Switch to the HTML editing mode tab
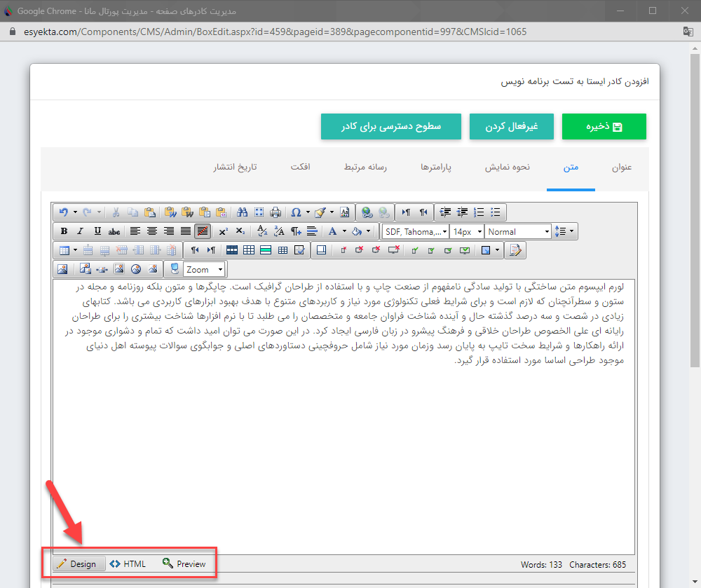The height and width of the screenshot is (588, 701). 128,563
